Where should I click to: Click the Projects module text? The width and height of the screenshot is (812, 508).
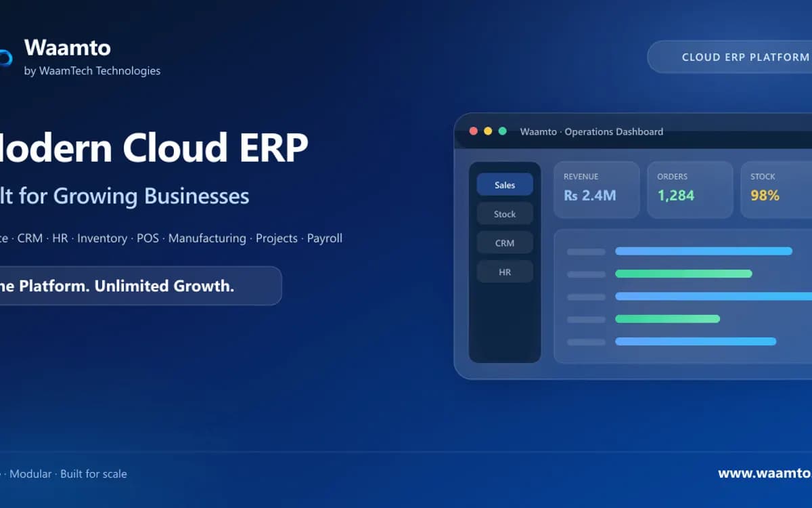277,238
